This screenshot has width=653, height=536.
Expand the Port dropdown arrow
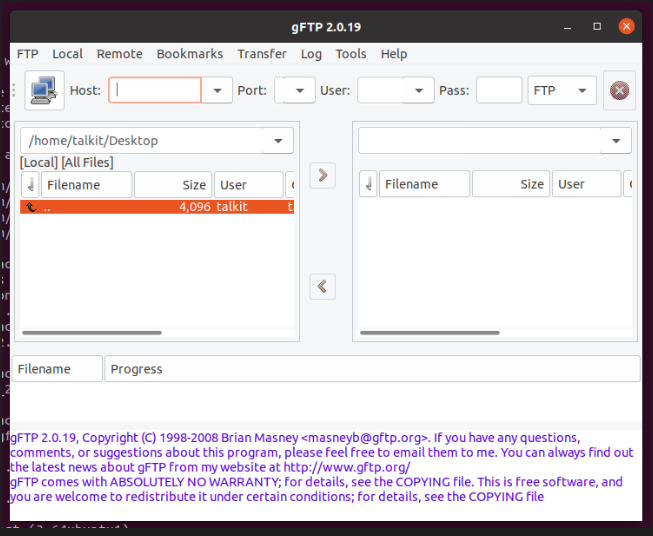[x=299, y=90]
